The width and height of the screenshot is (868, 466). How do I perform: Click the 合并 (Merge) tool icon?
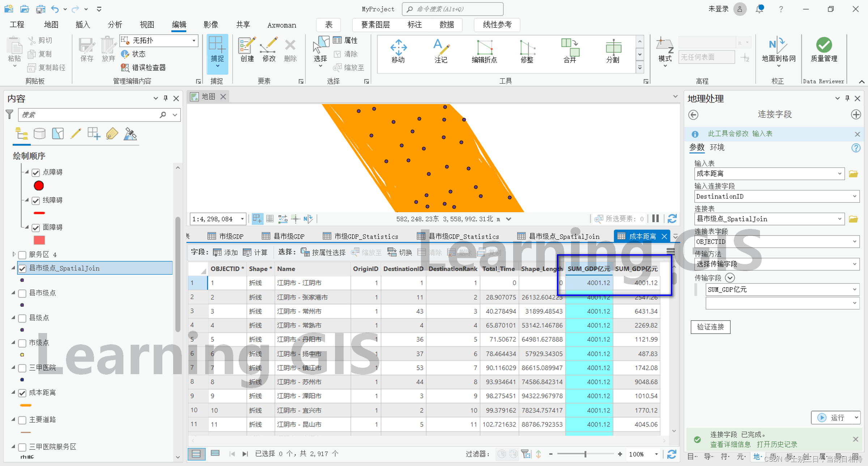pos(570,51)
